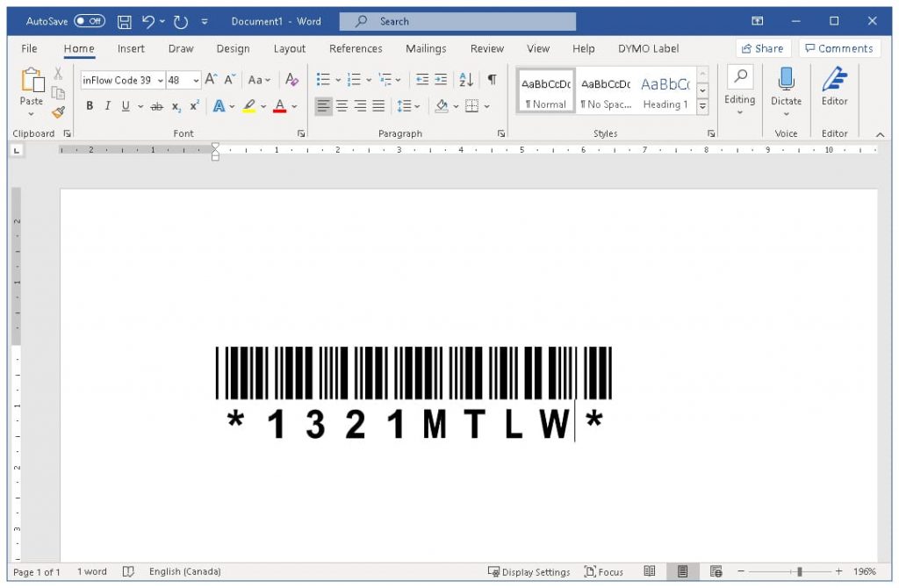Switch to the Insert tab
Image resolution: width=899 pixels, height=588 pixels.
click(x=131, y=49)
